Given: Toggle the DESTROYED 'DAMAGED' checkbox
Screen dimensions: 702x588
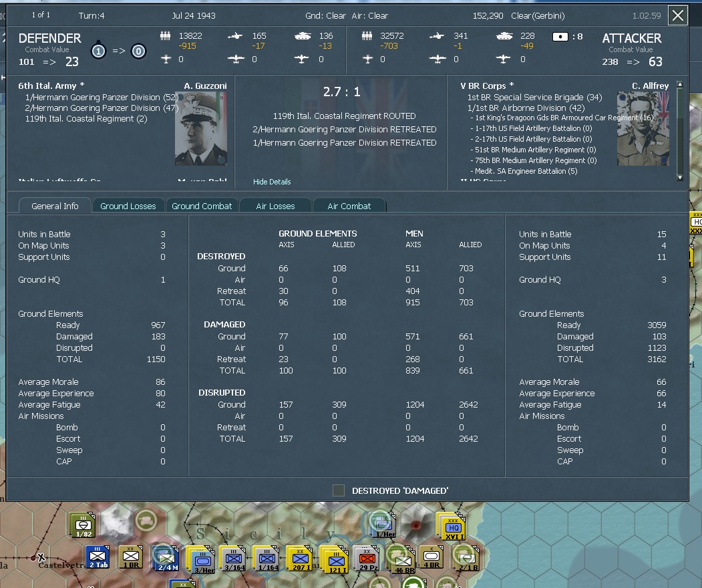Looking at the screenshot, I should tap(339, 490).
